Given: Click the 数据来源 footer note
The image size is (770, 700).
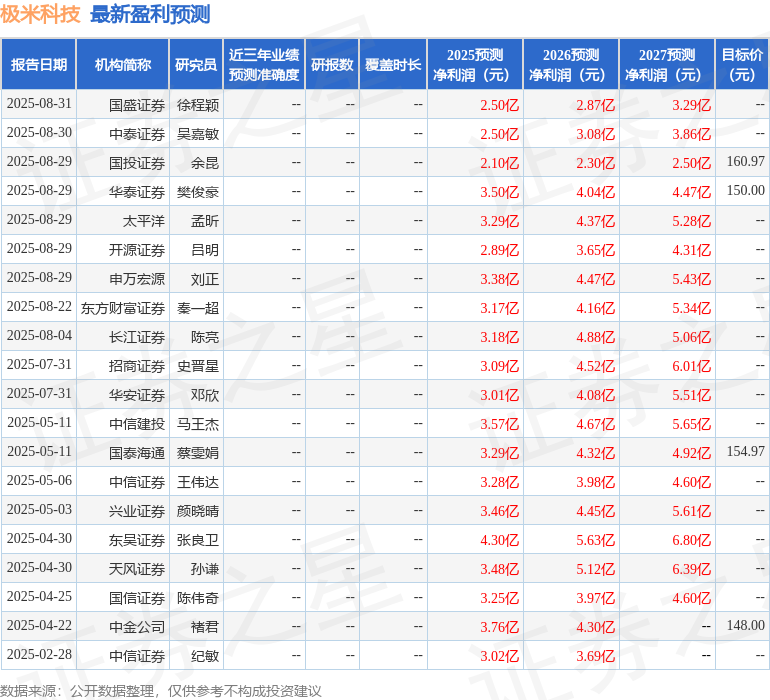Looking at the screenshot, I should point(161,691).
